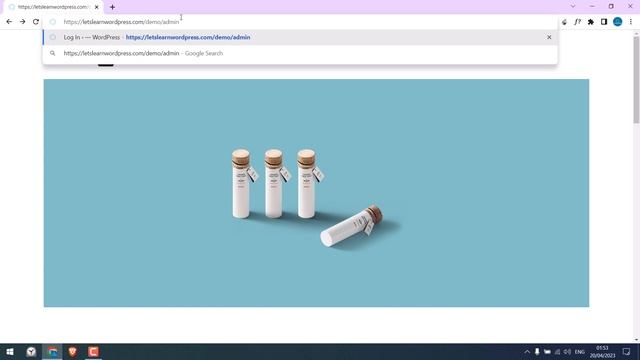Choose the Google Search suggestion for the URL

click(300, 53)
